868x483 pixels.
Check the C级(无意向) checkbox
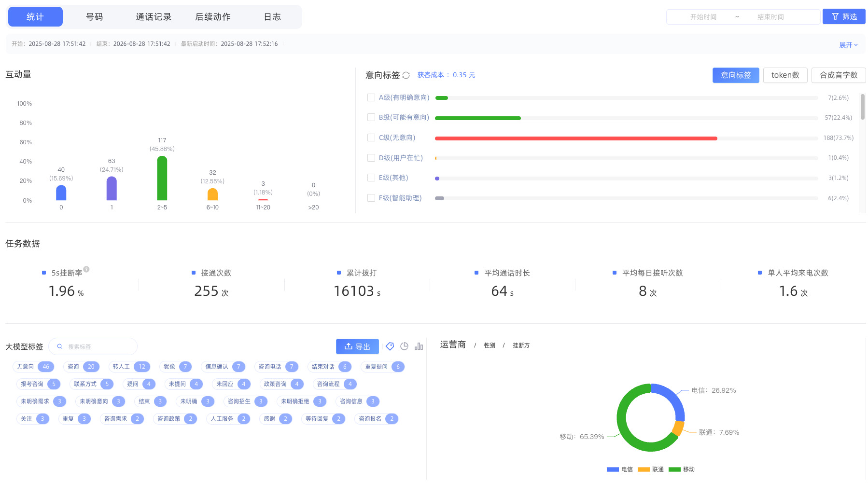tap(371, 138)
